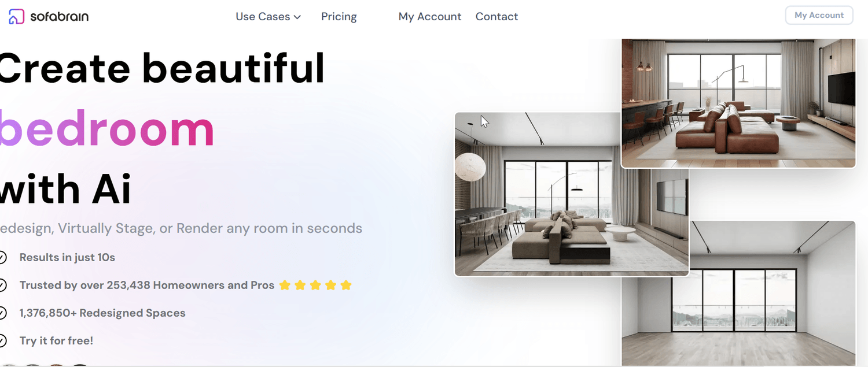Screen dimensions: 868x367
Task: Click the check icon beside Trusted by
Action: click(2, 285)
